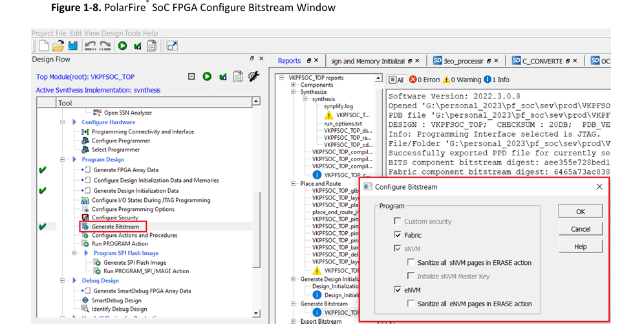644x336 pixels.
Task: Collapse all with square minus icon in Design Flow
Action: pyautogui.click(x=191, y=76)
